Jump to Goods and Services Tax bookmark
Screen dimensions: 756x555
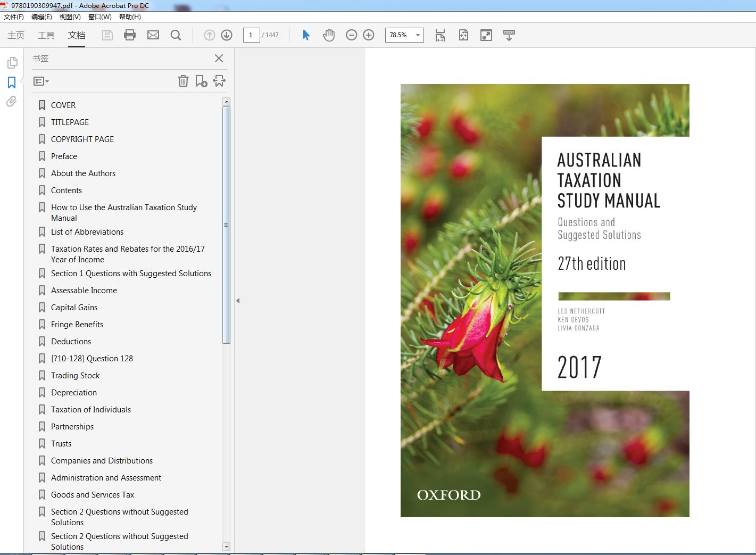pyautogui.click(x=93, y=495)
